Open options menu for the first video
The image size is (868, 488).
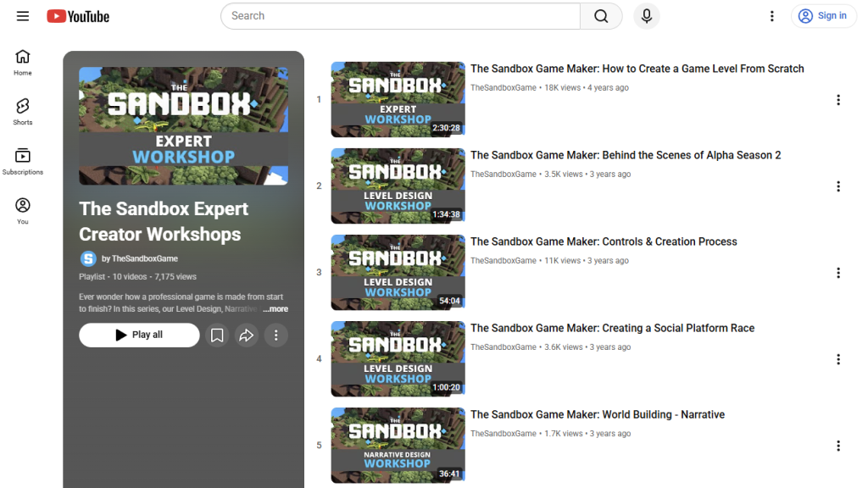tap(838, 99)
